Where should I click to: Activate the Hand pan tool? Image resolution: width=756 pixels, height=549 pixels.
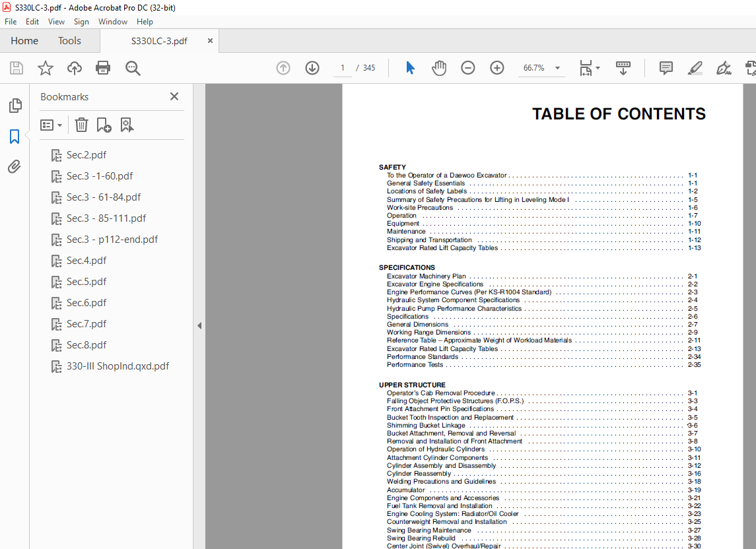pyautogui.click(x=439, y=68)
